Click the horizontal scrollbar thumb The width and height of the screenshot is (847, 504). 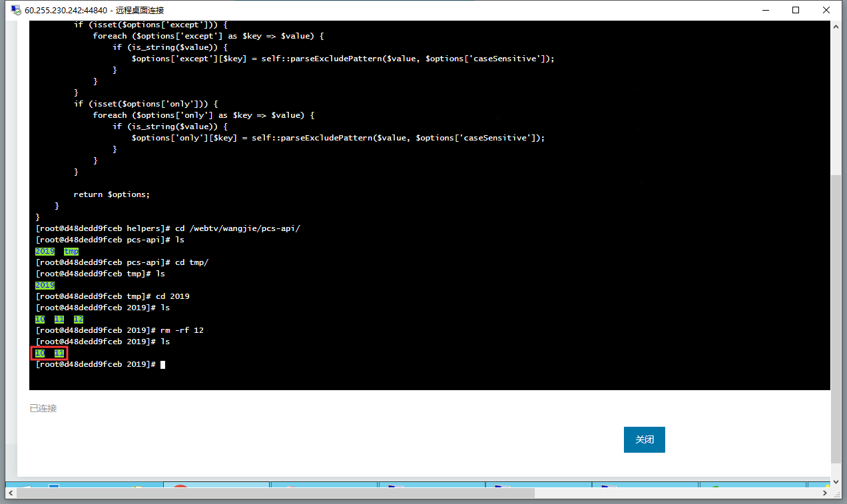(276, 493)
